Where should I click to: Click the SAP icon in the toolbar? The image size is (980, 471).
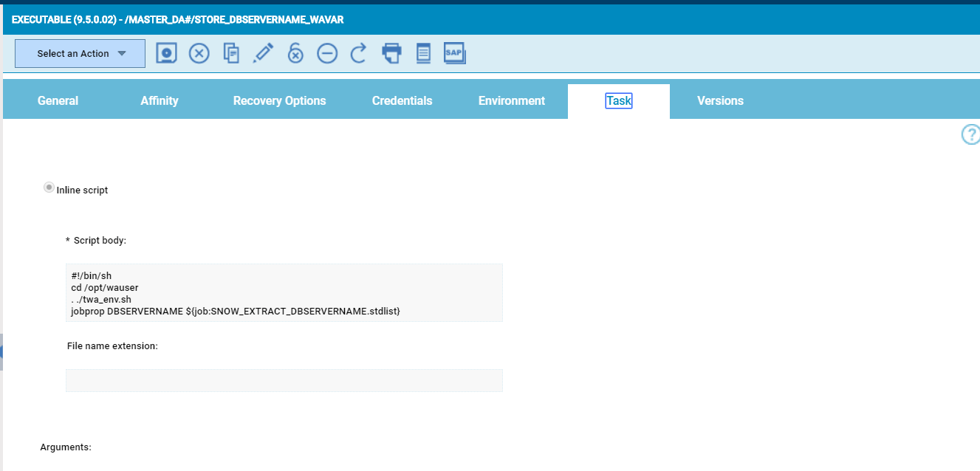tap(454, 52)
